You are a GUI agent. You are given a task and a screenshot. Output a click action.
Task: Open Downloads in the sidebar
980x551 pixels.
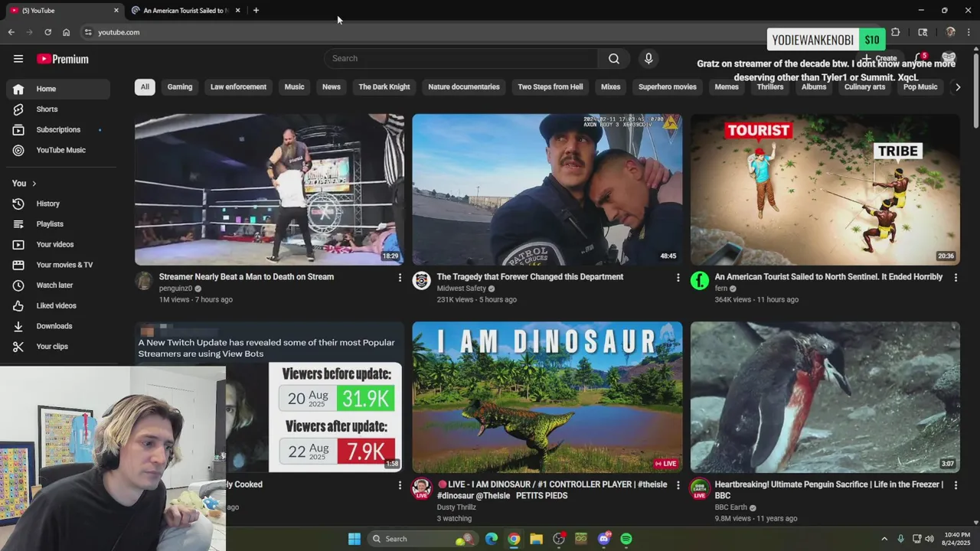[x=58, y=326]
